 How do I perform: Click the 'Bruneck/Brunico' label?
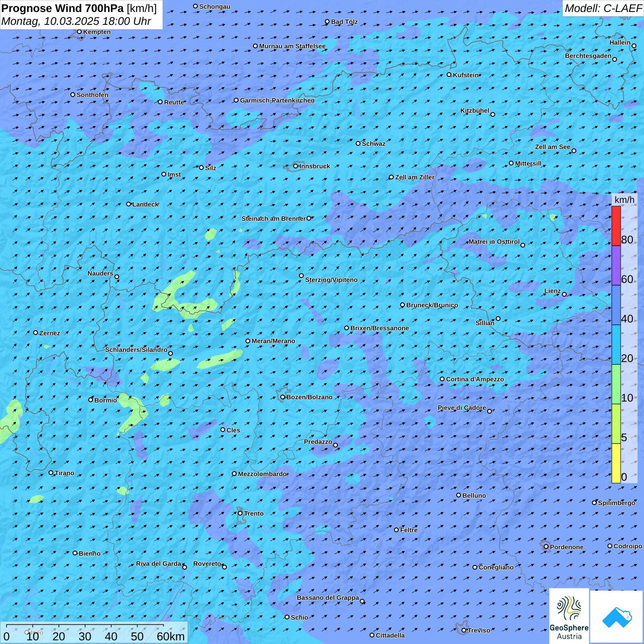tap(432, 305)
